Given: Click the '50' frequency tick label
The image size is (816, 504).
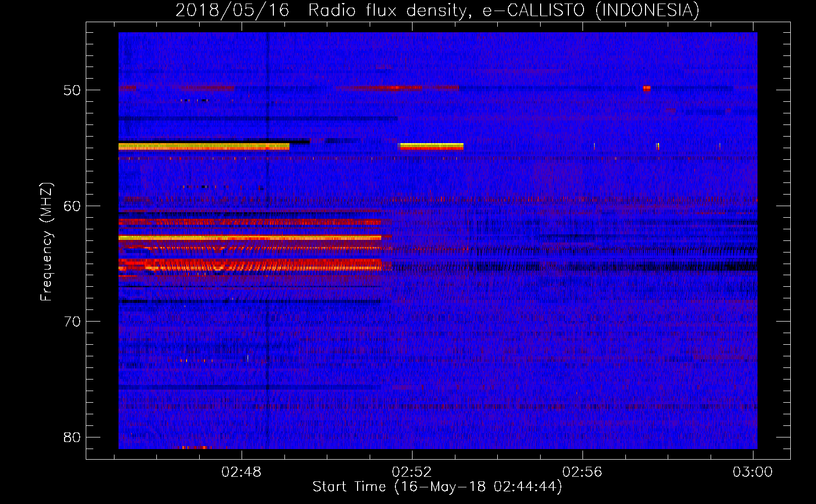Looking at the screenshot, I should pos(72,90).
